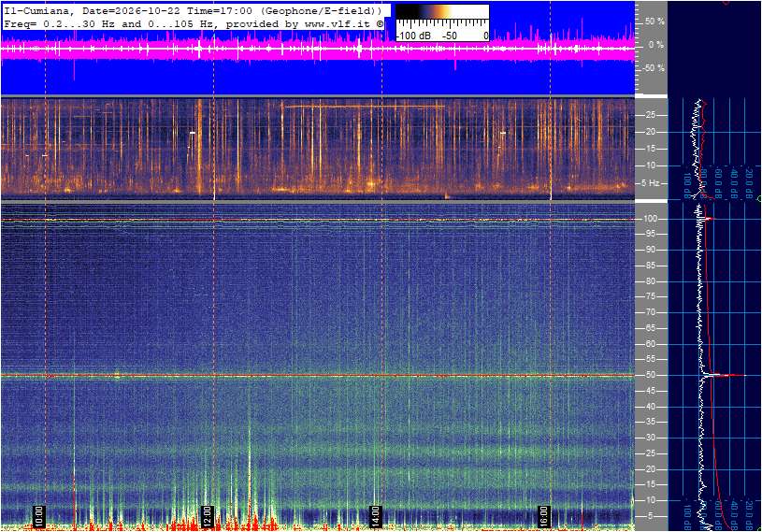Click the 85 Hz E-field axis label
The width and height of the screenshot is (762, 532).
(650, 266)
